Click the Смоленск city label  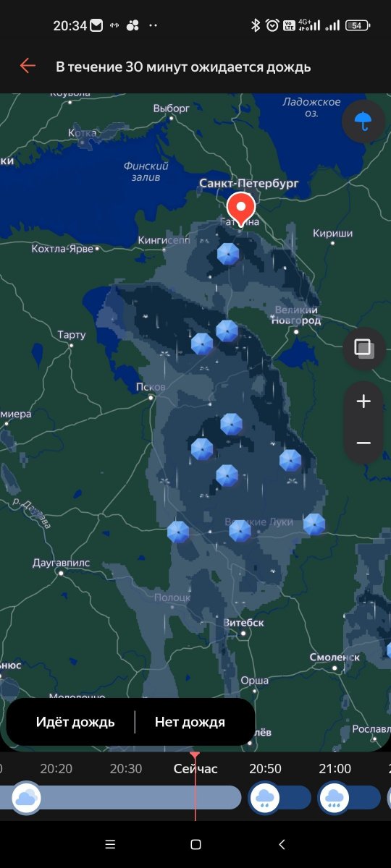(335, 657)
